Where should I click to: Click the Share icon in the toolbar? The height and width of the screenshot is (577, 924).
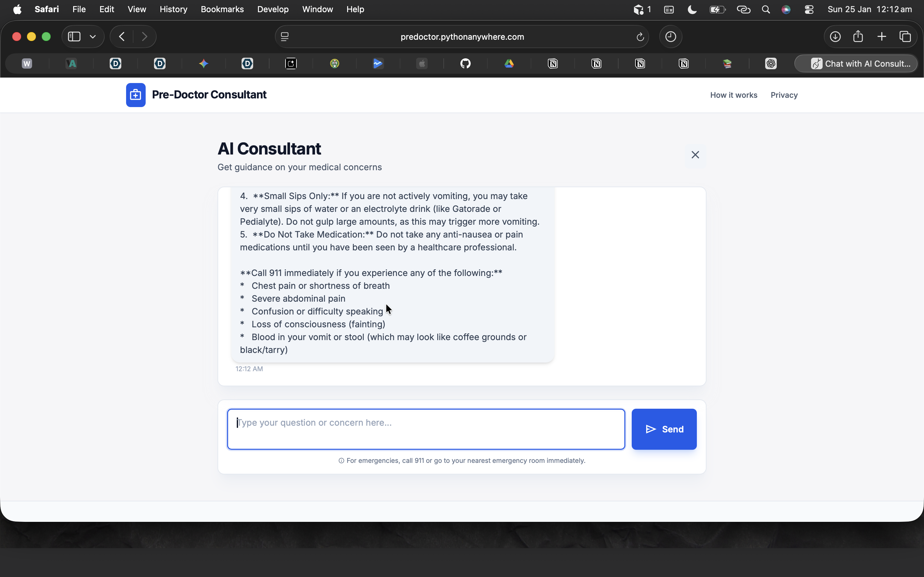pos(858,37)
